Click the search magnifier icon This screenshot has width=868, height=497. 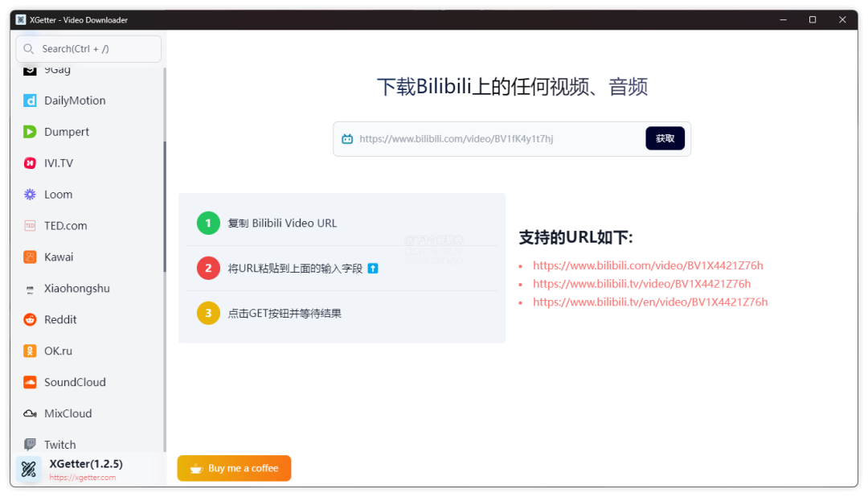(29, 49)
